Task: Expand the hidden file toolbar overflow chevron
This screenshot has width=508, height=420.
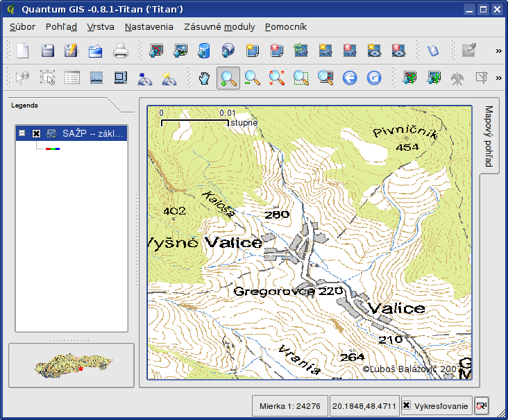Action: pos(498,51)
